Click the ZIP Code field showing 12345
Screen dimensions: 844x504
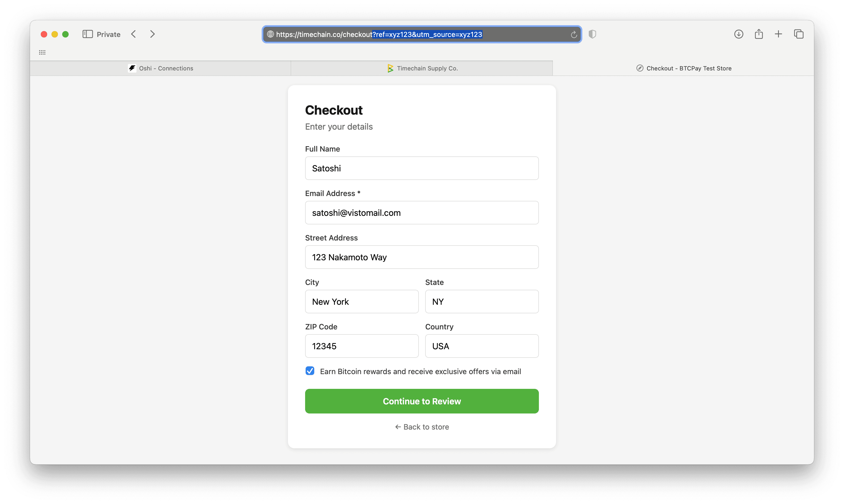click(361, 346)
